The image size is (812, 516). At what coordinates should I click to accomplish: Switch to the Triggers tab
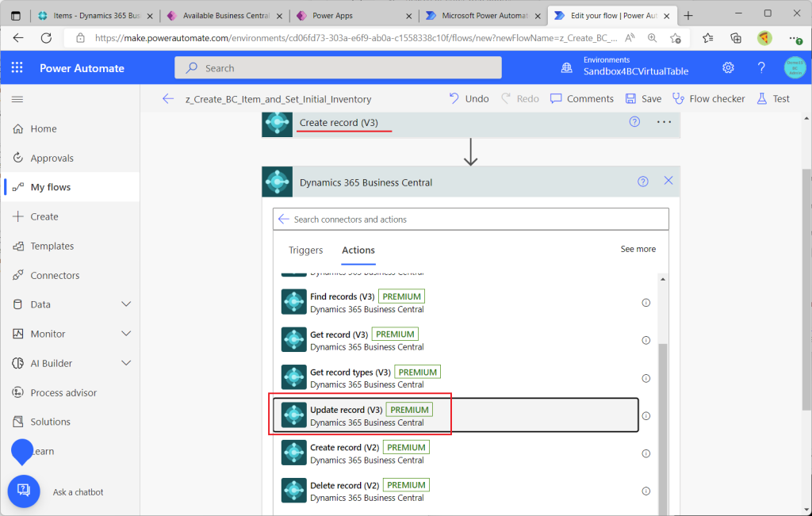tap(305, 250)
